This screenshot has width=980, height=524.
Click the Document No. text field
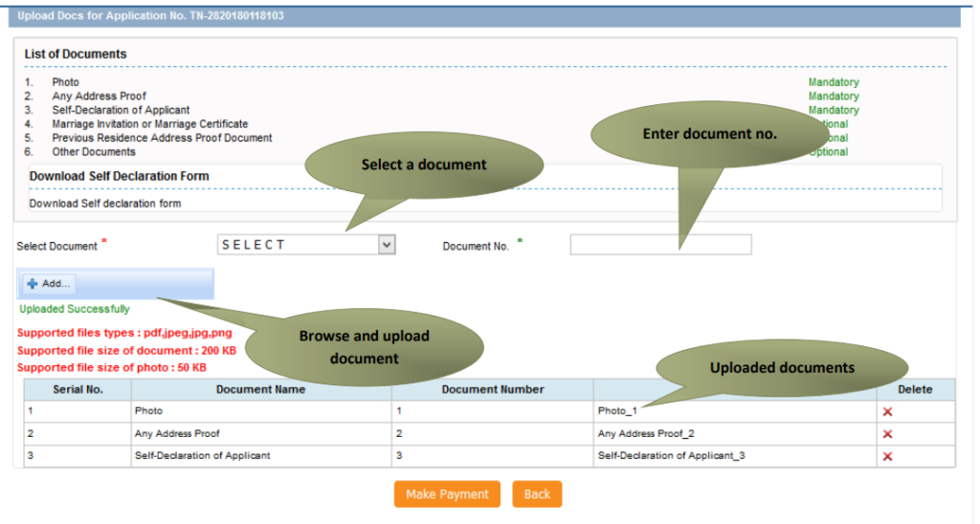coord(660,245)
